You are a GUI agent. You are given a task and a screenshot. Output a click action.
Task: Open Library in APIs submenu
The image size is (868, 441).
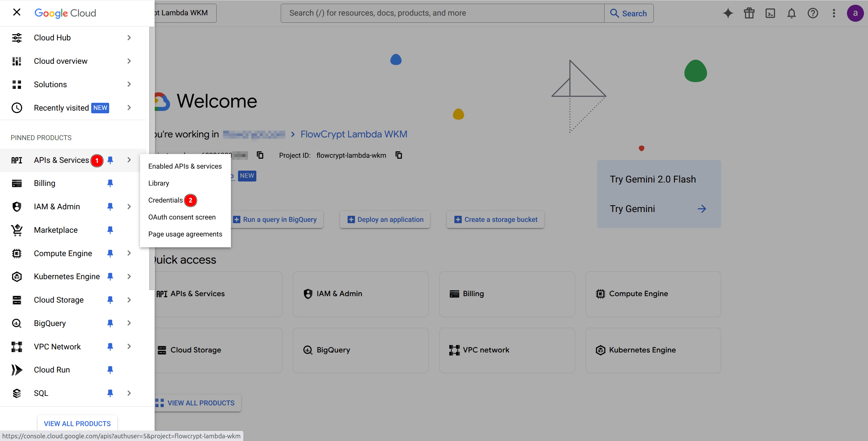click(185, 183)
